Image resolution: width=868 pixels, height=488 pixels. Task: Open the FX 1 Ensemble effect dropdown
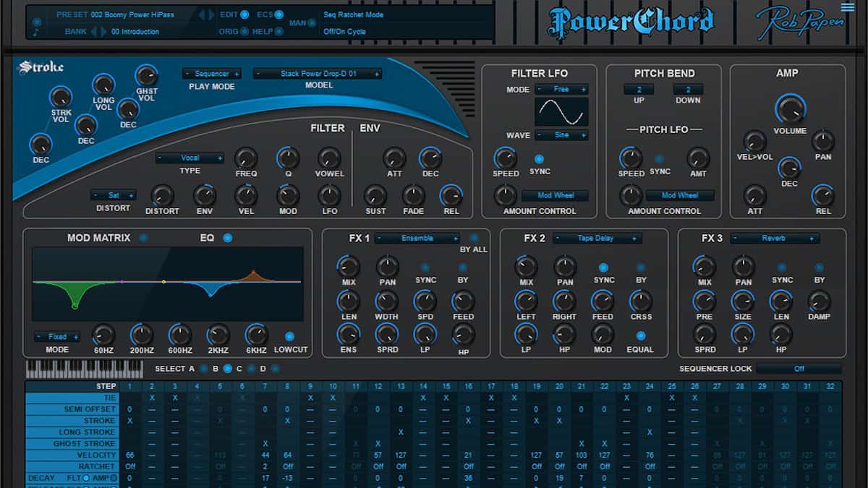417,239
